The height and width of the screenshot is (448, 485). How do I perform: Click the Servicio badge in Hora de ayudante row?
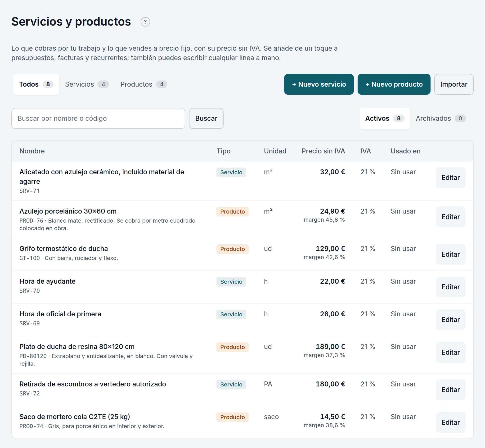231,282
